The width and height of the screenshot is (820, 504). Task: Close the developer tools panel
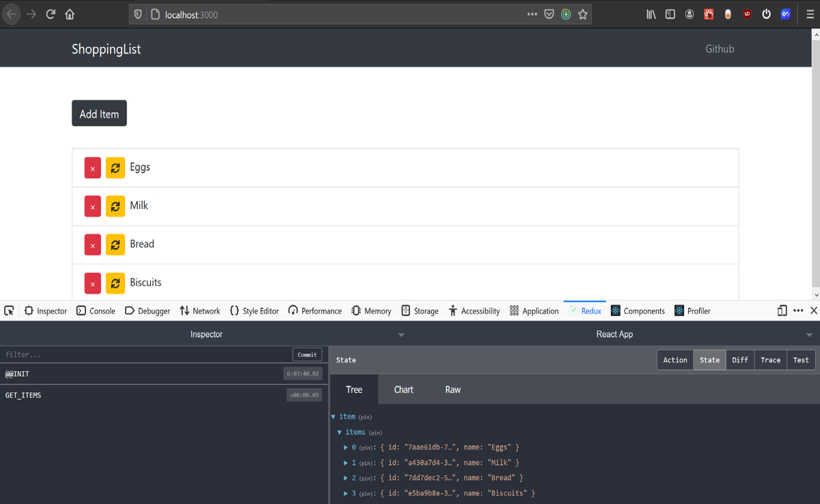point(814,311)
